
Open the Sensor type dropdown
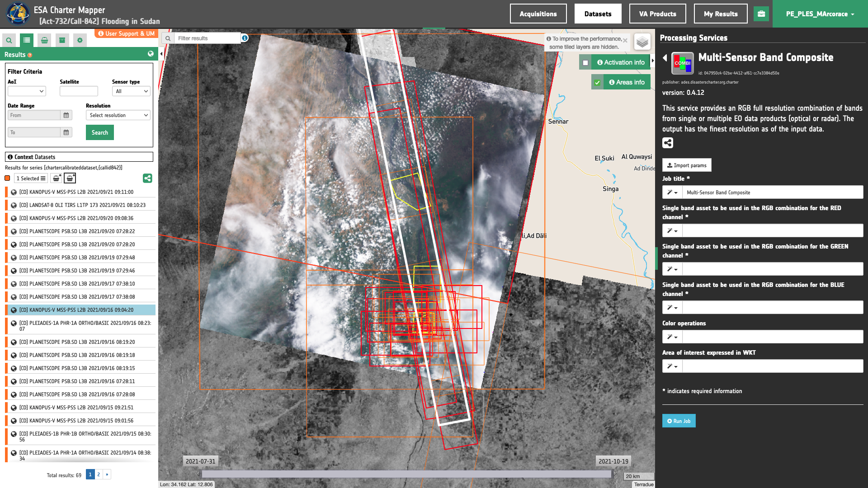pos(131,91)
